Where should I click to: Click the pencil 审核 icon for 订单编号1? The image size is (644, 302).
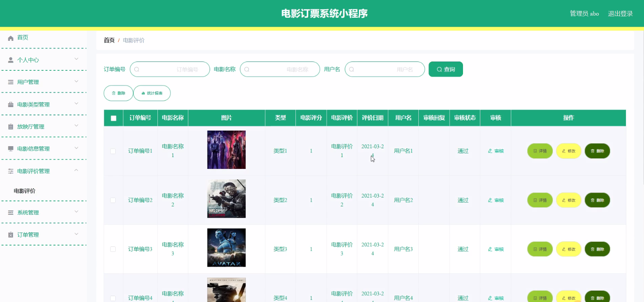(490, 151)
